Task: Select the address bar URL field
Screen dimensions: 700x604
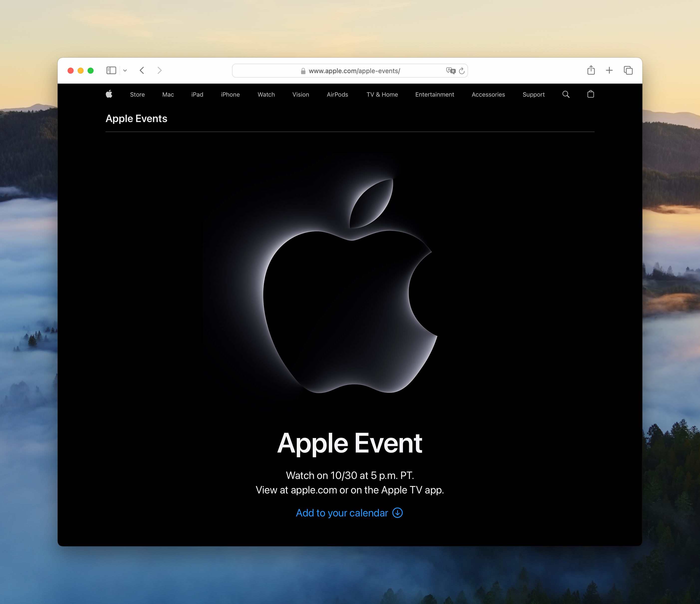Action: coord(350,71)
